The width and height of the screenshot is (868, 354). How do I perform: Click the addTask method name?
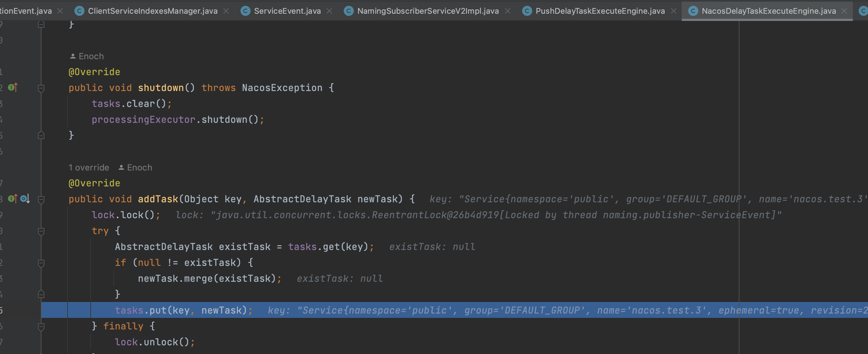click(x=158, y=199)
